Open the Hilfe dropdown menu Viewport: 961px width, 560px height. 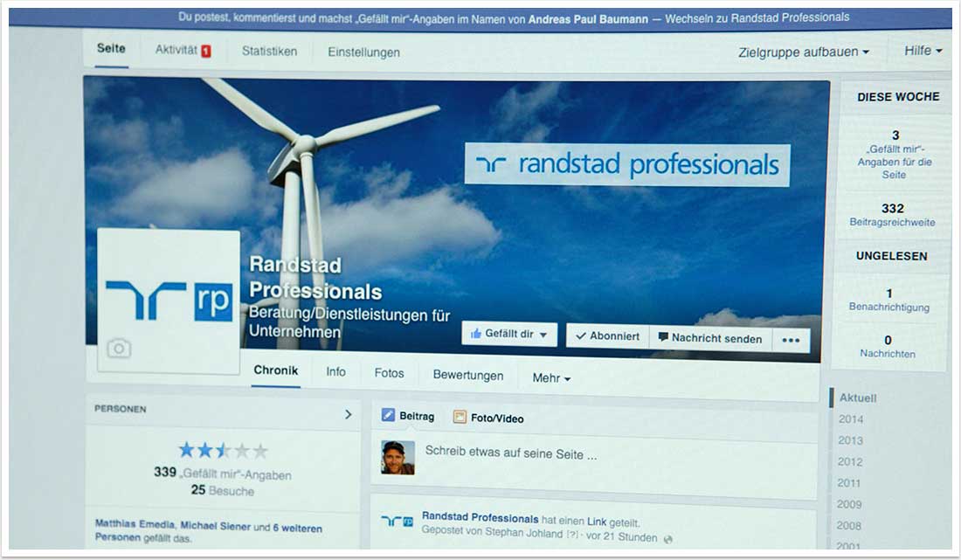click(923, 51)
